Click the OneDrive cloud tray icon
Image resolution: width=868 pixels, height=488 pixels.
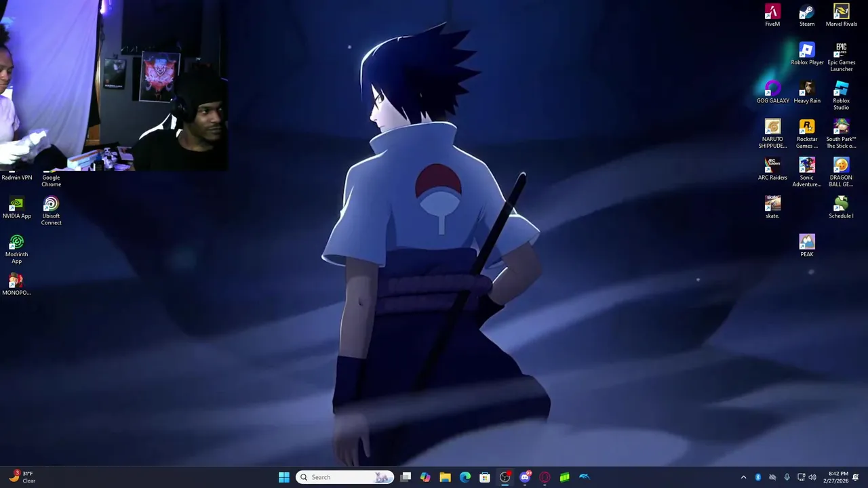772,477
